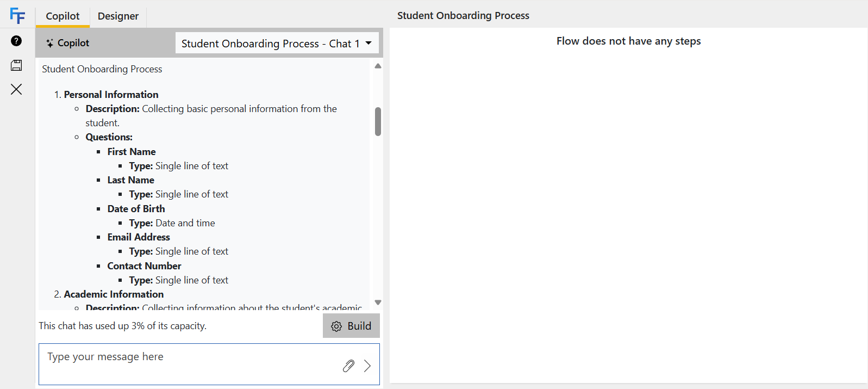The image size is (868, 389).
Task: Click the 'Date of Birth' question item
Action: (136, 209)
